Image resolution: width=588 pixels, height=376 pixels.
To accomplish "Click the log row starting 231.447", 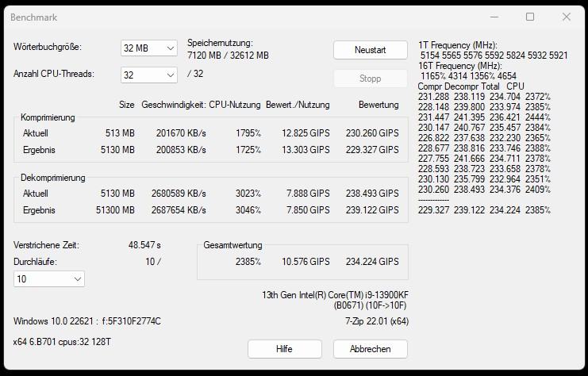I will tap(484, 117).
